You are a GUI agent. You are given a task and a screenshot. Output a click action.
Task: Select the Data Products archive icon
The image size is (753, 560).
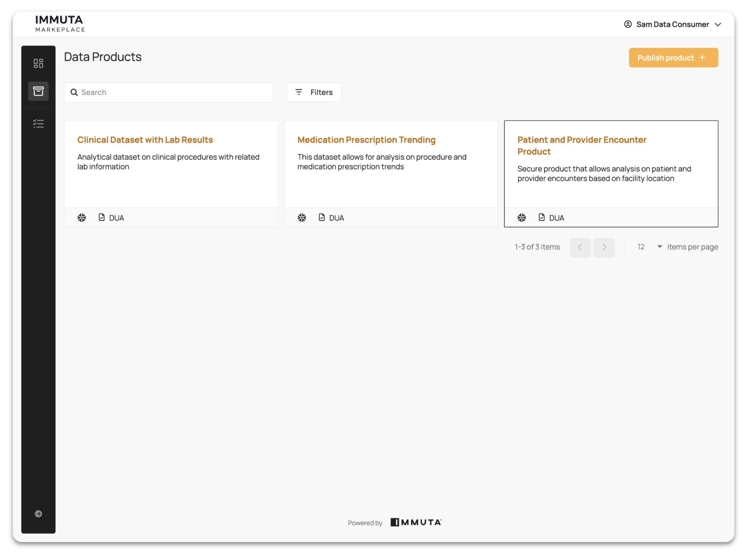[38, 91]
